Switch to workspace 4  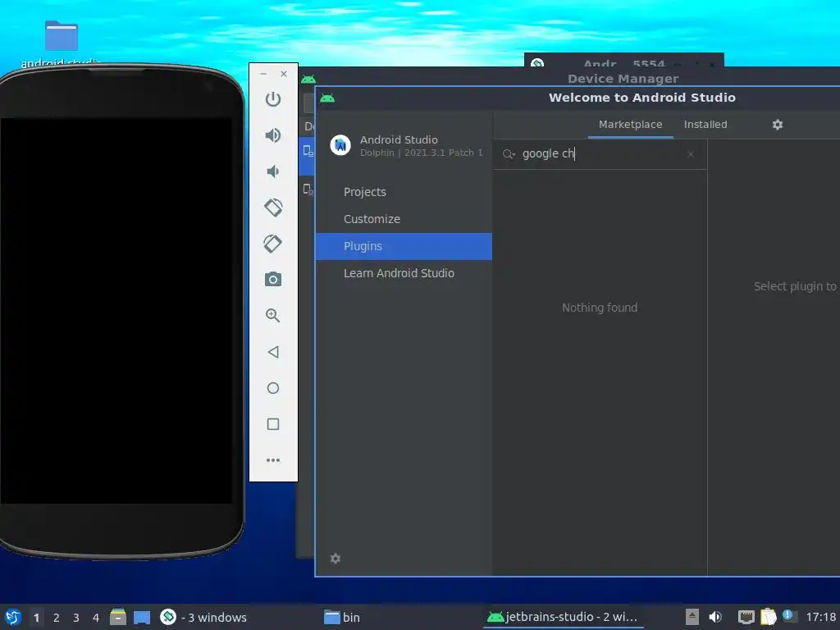[x=96, y=618]
